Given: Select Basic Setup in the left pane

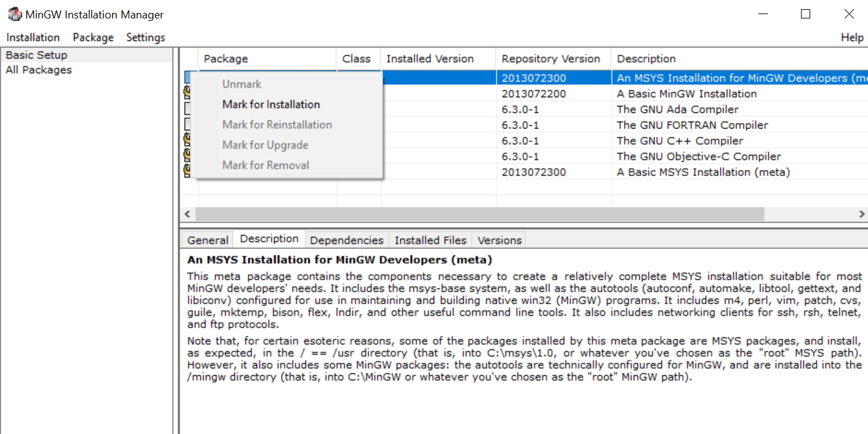Looking at the screenshot, I should pos(87,55).
